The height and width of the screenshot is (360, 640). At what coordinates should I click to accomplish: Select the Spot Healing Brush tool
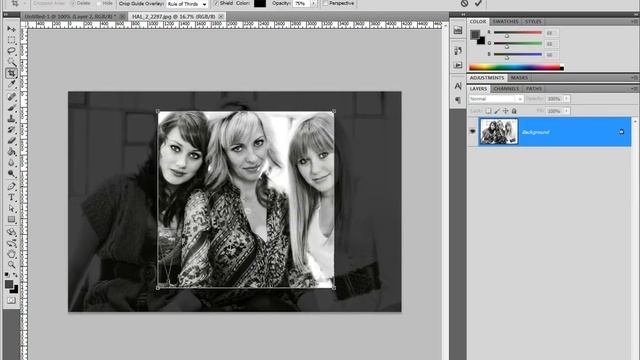[x=11, y=97]
